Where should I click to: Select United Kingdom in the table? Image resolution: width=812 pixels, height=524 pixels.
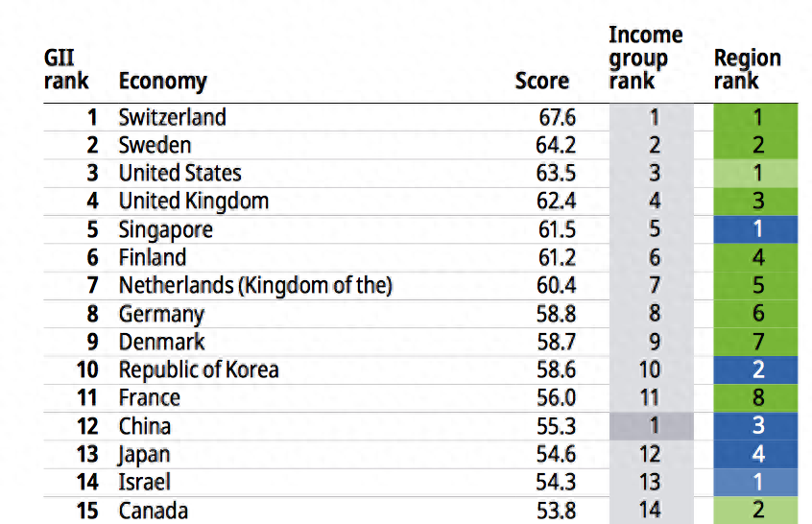coord(193,202)
